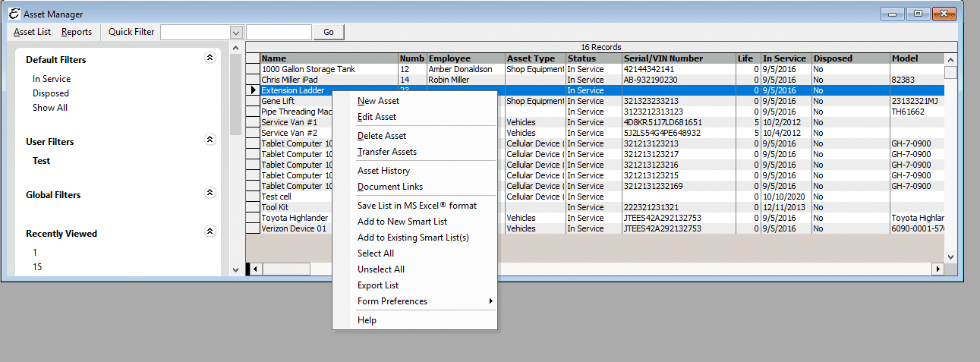Apply the In Service default filter

52,79
